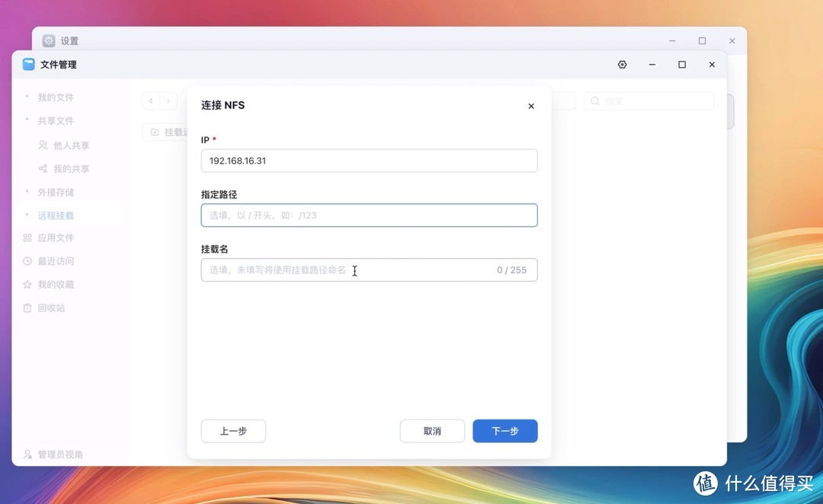Click the 设置 window gear icon
This screenshot has width=823, height=504.
(49, 41)
